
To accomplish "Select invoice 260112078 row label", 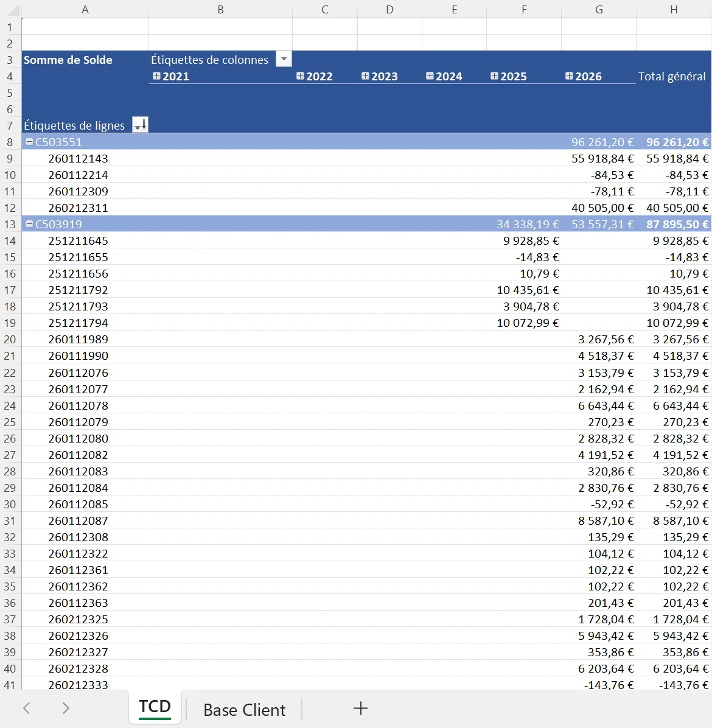I will pyautogui.click(x=78, y=405).
